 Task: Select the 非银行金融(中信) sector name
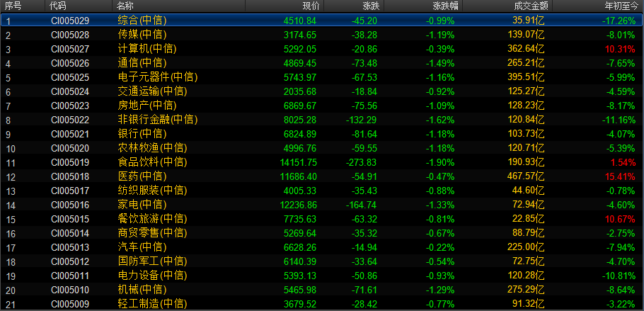pos(156,120)
